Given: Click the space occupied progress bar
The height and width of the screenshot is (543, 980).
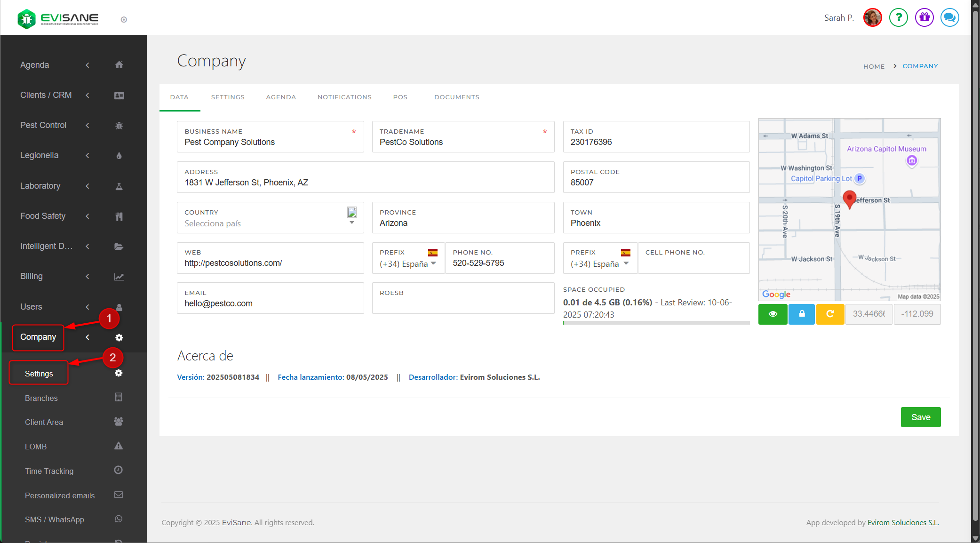Looking at the screenshot, I should click(x=656, y=323).
